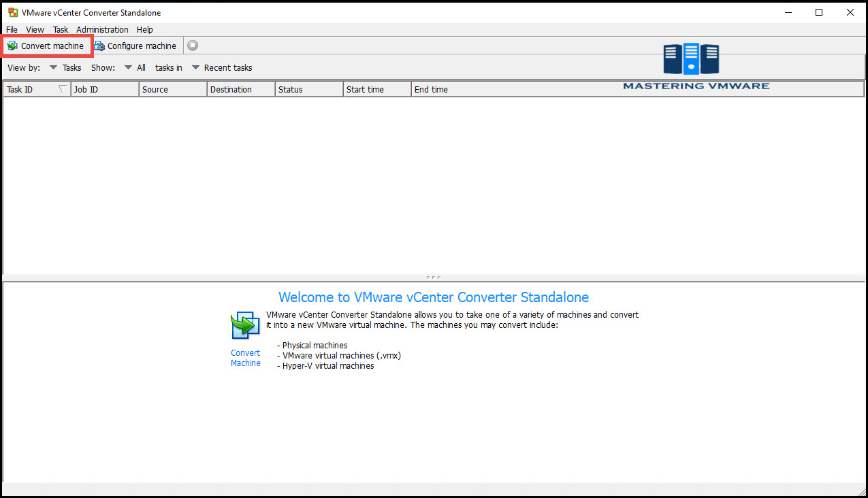Open the Help menu
This screenshot has height=498, width=868.
point(144,29)
